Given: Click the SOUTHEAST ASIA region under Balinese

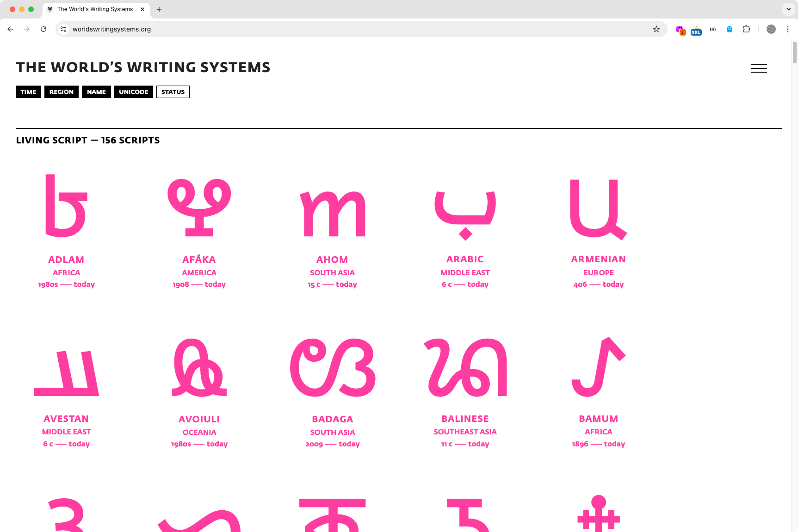Looking at the screenshot, I should (x=465, y=432).
